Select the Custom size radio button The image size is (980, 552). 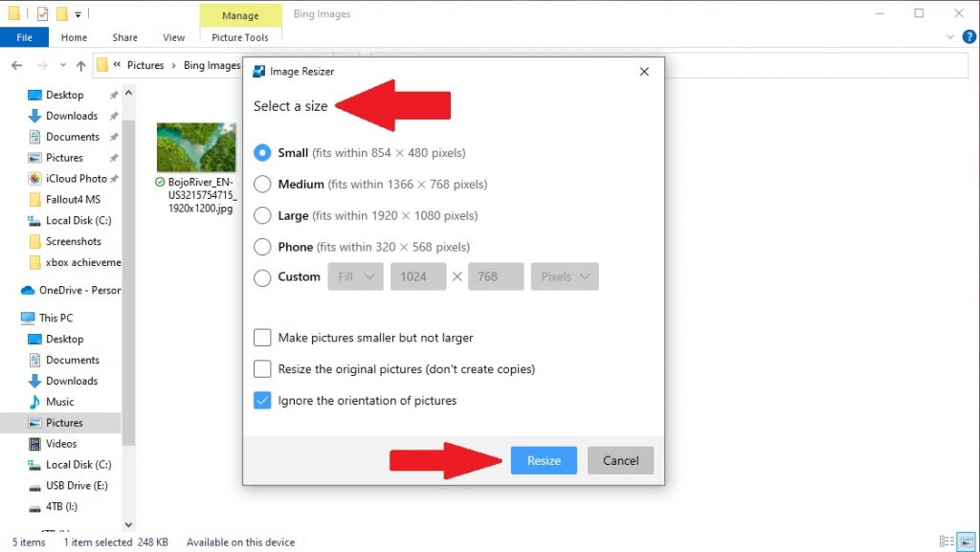click(262, 277)
